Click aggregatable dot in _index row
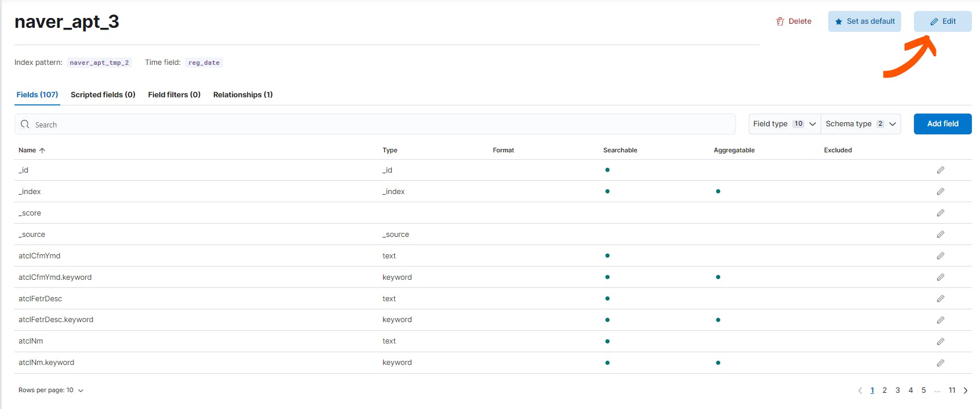 point(718,191)
